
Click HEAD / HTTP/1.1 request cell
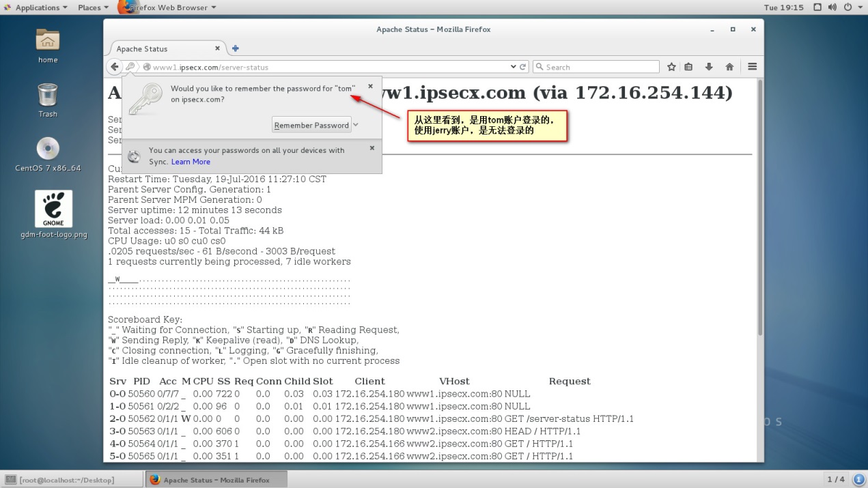[542, 431]
